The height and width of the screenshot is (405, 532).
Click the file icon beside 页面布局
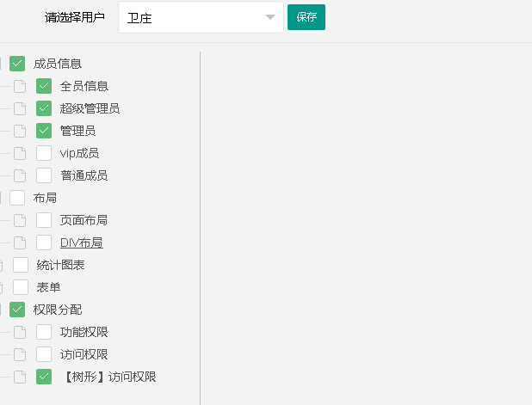point(20,220)
